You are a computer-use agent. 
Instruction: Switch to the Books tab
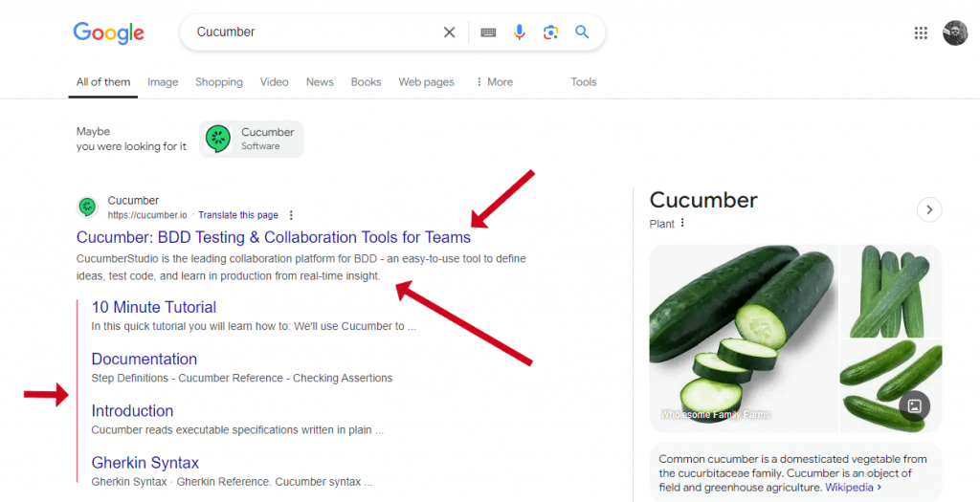(x=366, y=82)
